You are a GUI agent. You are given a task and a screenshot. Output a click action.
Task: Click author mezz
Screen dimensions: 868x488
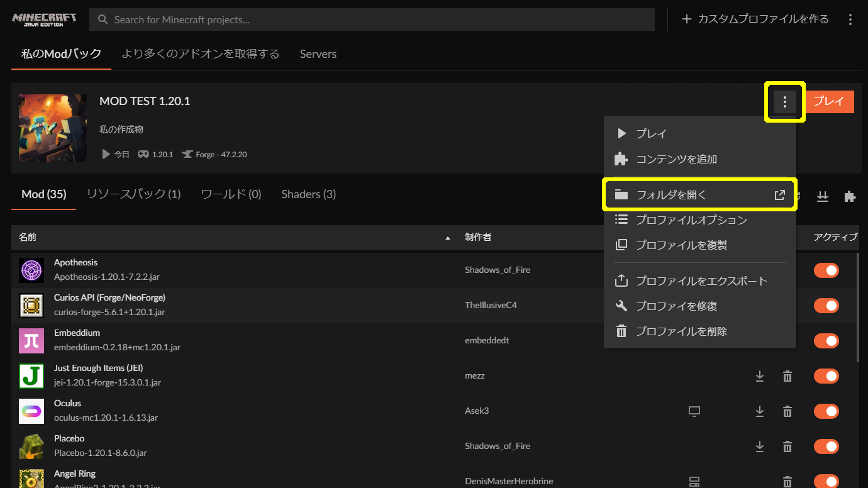pos(475,375)
